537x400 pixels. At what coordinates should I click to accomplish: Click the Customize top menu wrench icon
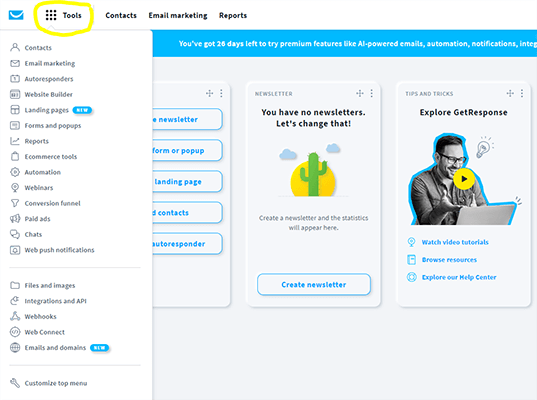(x=15, y=383)
